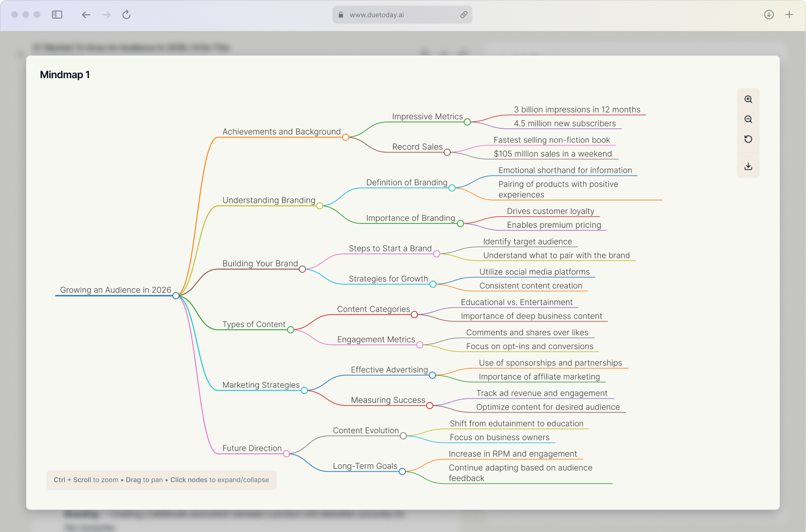The height and width of the screenshot is (532, 806).
Task: Collapse the Marketing Strategies node
Action: pyautogui.click(x=304, y=390)
